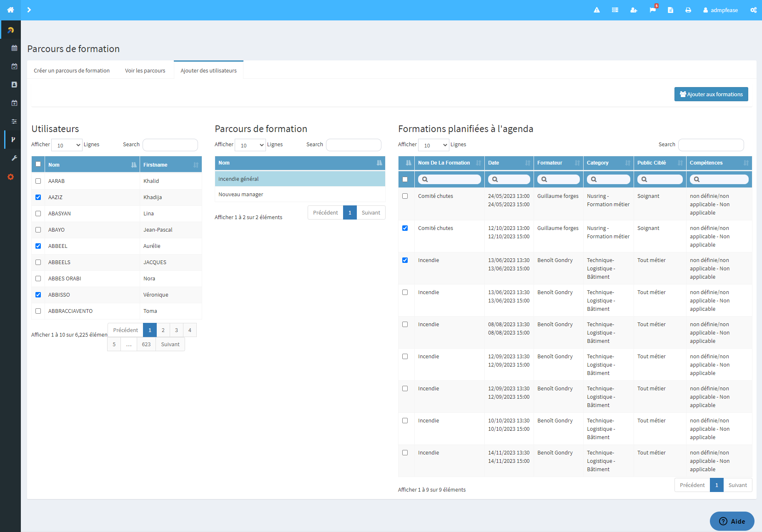The image size is (762, 532).
Task: Uncheck the box for user ABBEEL
Action: (x=38, y=246)
